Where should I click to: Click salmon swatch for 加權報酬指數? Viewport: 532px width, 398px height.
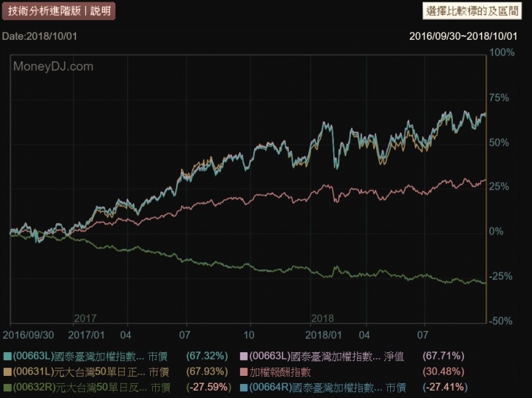[x=244, y=372]
